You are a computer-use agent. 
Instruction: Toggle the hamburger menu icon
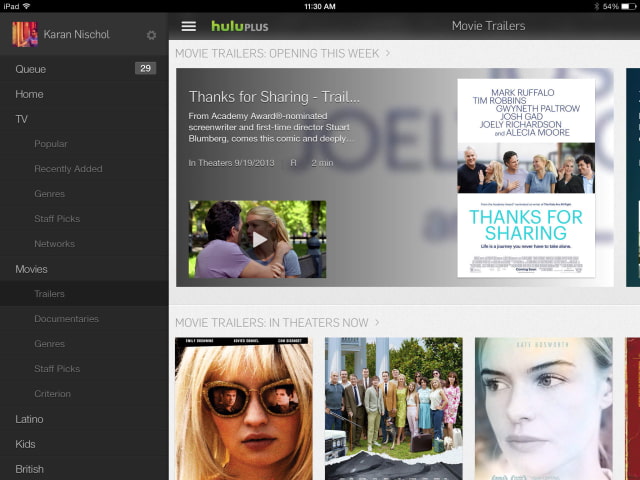(x=188, y=26)
